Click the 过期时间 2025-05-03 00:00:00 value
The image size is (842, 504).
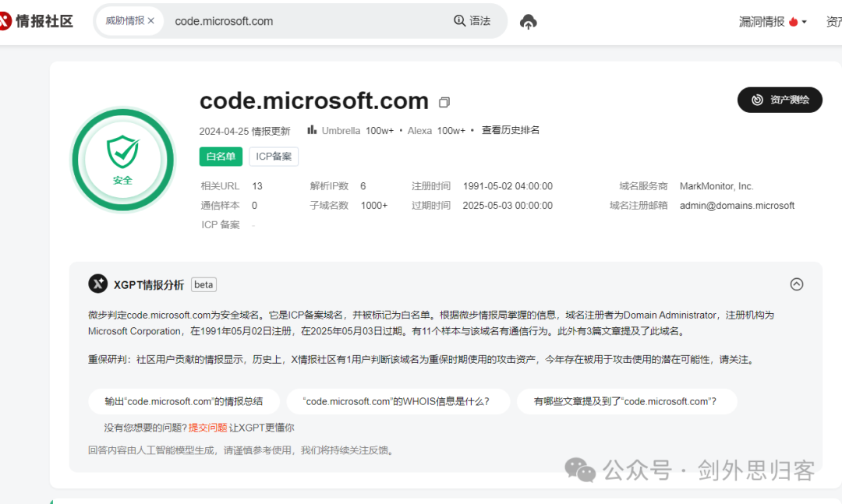(x=508, y=206)
